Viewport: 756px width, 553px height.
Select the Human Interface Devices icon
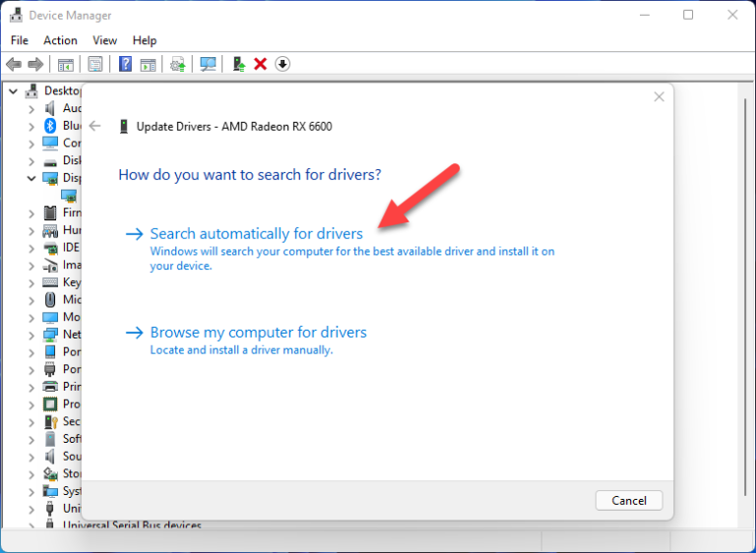(x=50, y=230)
